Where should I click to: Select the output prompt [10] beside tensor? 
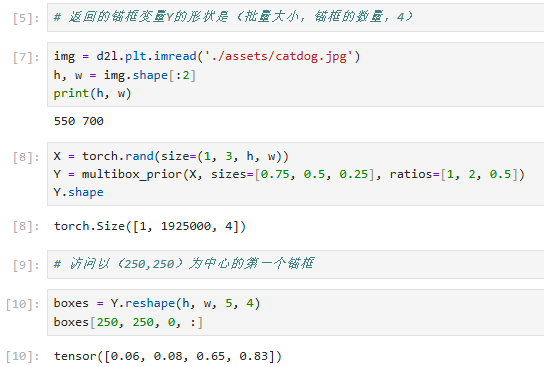23,357
